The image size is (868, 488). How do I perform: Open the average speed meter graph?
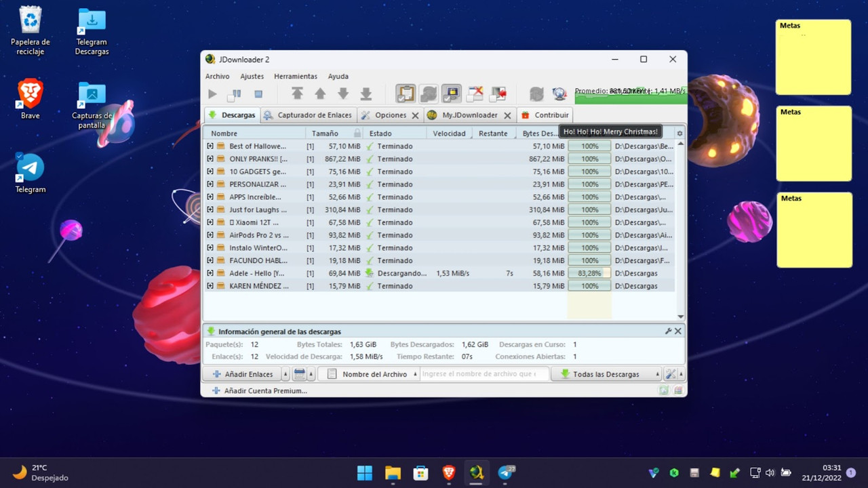(630, 94)
